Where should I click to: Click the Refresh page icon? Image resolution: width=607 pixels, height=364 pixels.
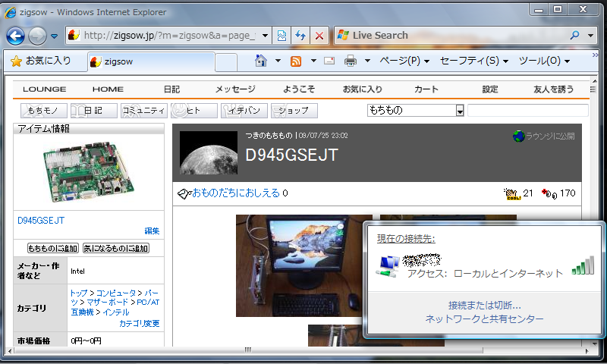click(x=300, y=36)
